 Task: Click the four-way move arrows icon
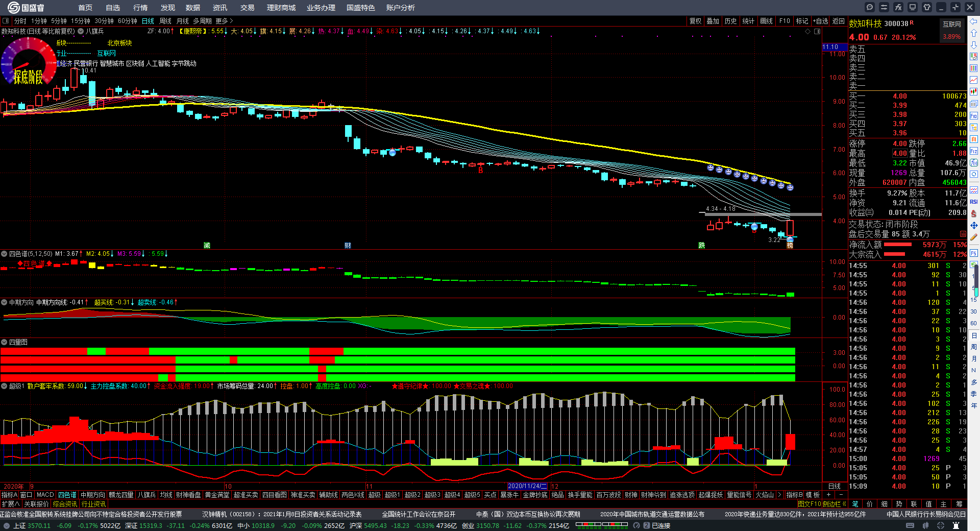(x=974, y=225)
